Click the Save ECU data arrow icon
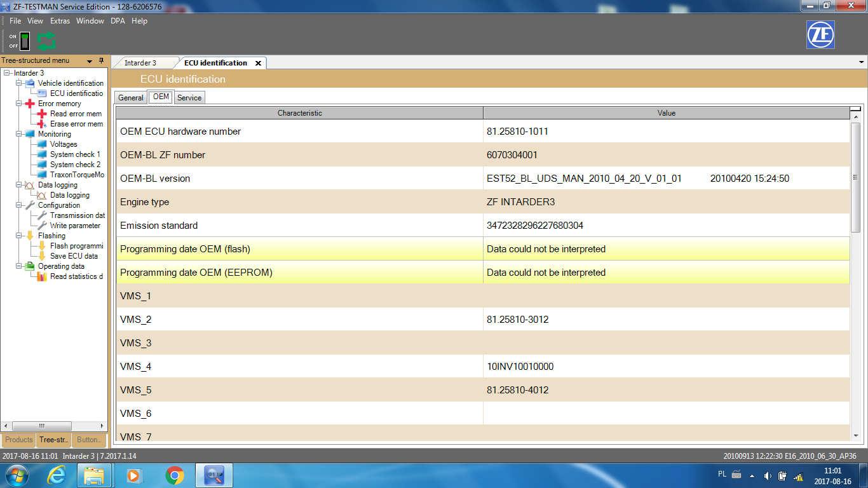The height and width of the screenshot is (488, 868). [42, 256]
